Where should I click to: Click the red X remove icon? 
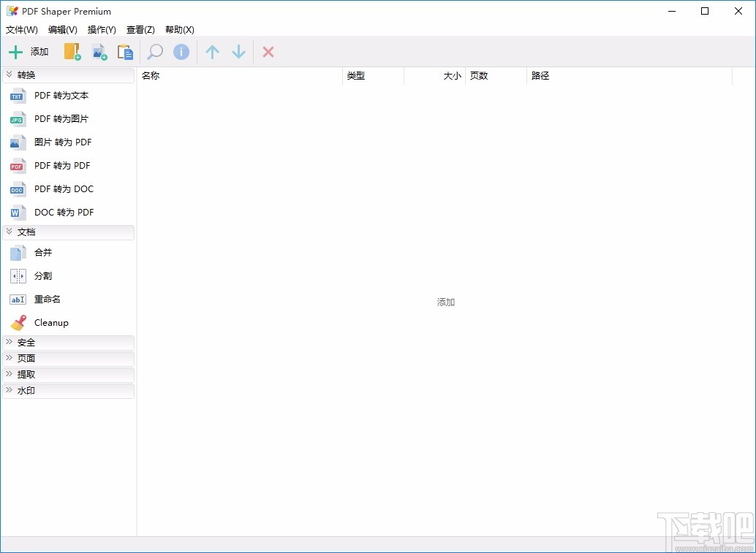coord(268,52)
